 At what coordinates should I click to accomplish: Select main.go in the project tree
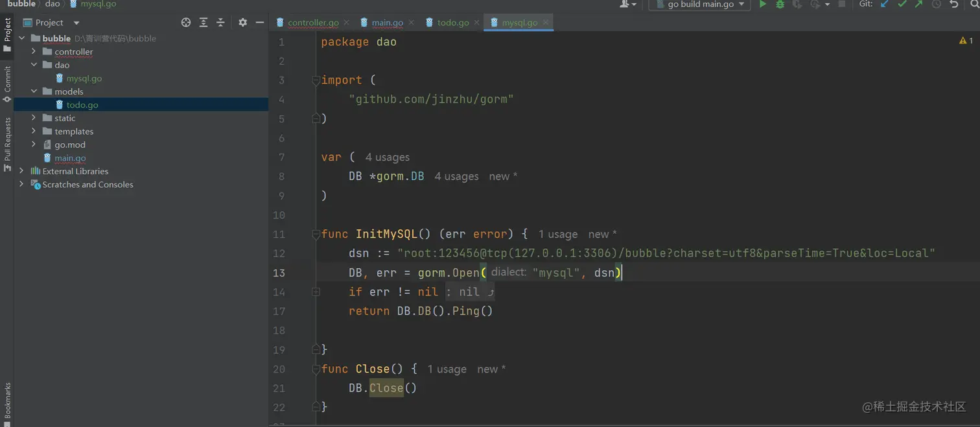pos(70,157)
